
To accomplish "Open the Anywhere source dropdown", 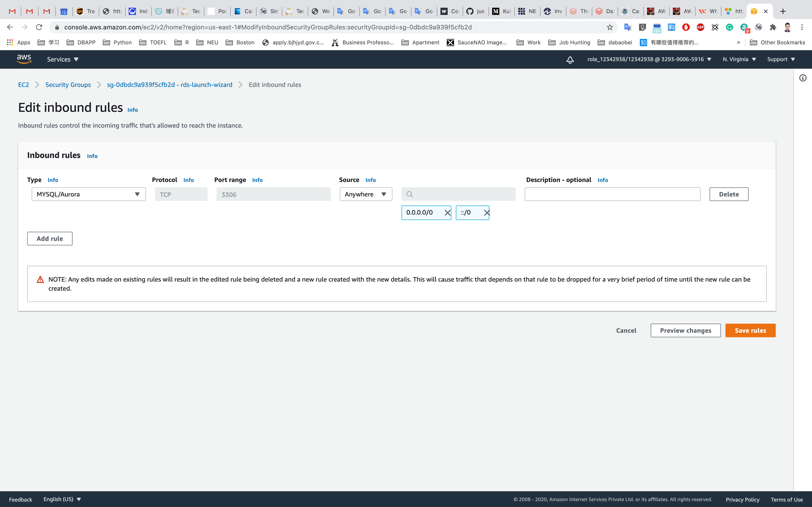I will pos(366,194).
